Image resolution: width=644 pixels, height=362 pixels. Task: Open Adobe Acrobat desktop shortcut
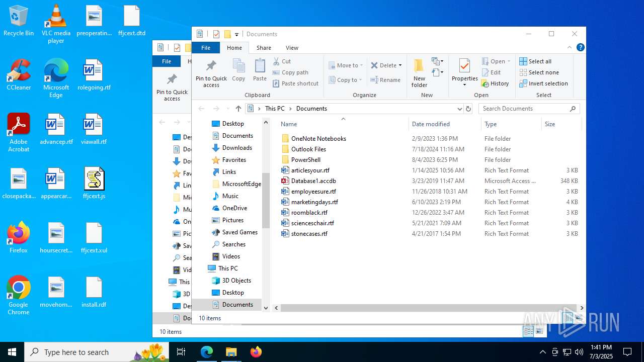19,133
